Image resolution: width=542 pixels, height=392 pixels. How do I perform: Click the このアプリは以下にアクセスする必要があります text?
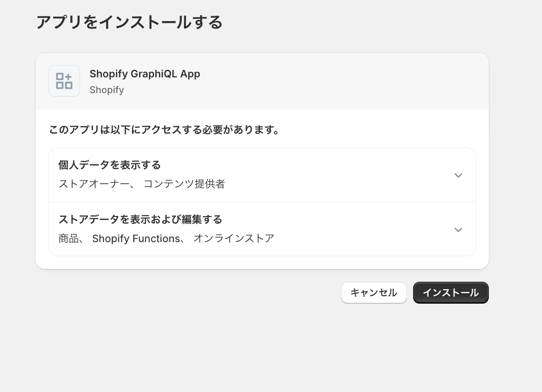pos(165,130)
